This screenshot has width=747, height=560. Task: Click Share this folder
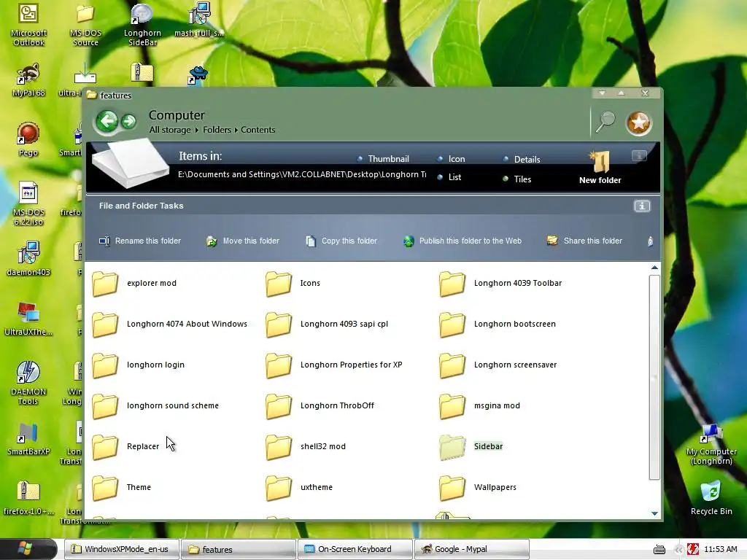584,241
